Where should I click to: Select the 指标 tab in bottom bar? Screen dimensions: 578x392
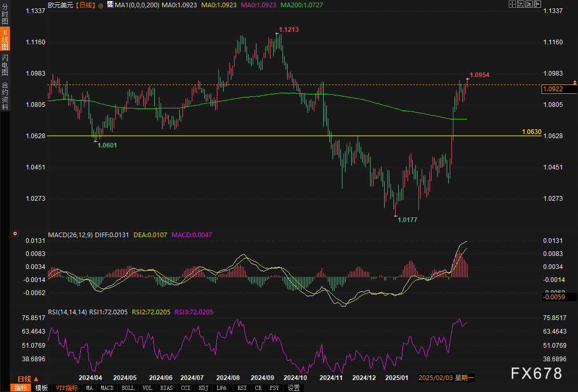point(21,388)
